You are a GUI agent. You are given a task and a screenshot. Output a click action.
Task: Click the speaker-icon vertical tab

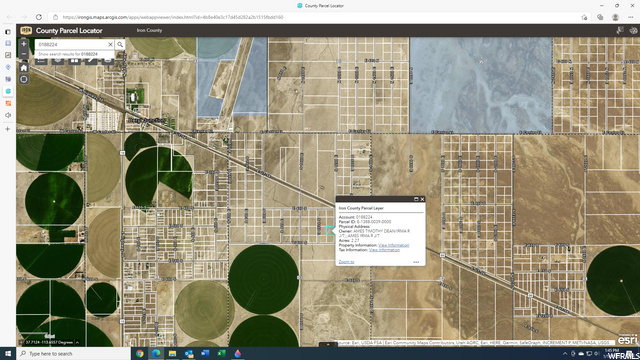pyautogui.click(x=8, y=115)
